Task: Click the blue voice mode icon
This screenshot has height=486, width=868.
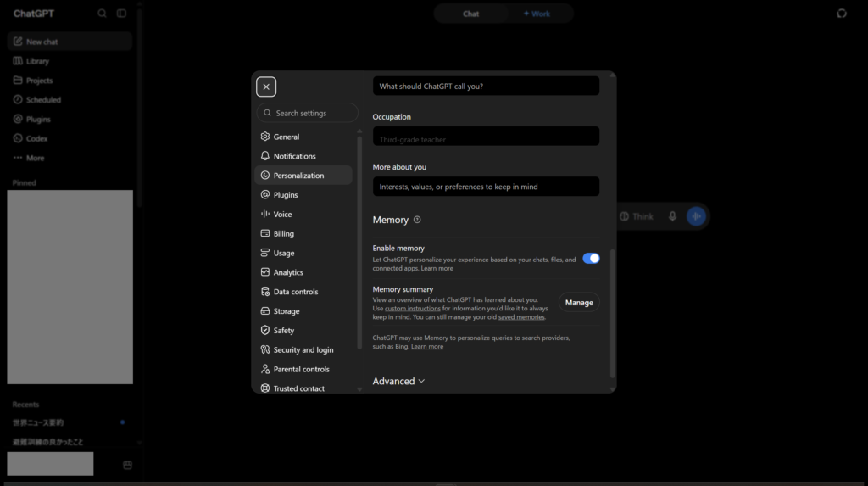Action: click(697, 216)
